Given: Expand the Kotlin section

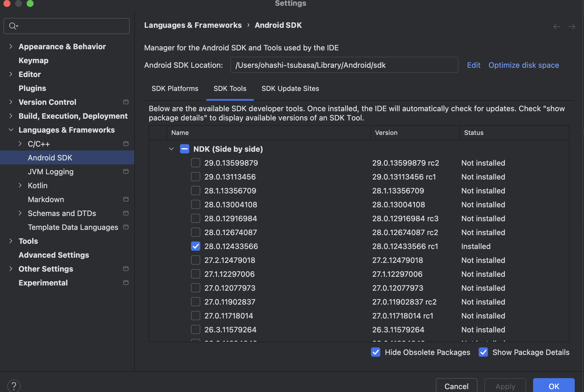Looking at the screenshot, I should [20, 185].
